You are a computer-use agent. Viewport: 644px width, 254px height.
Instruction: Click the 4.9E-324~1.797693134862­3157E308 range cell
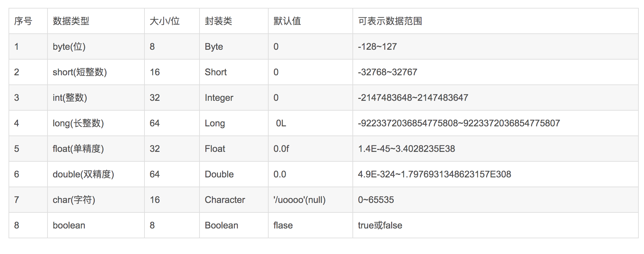[434, 174]
